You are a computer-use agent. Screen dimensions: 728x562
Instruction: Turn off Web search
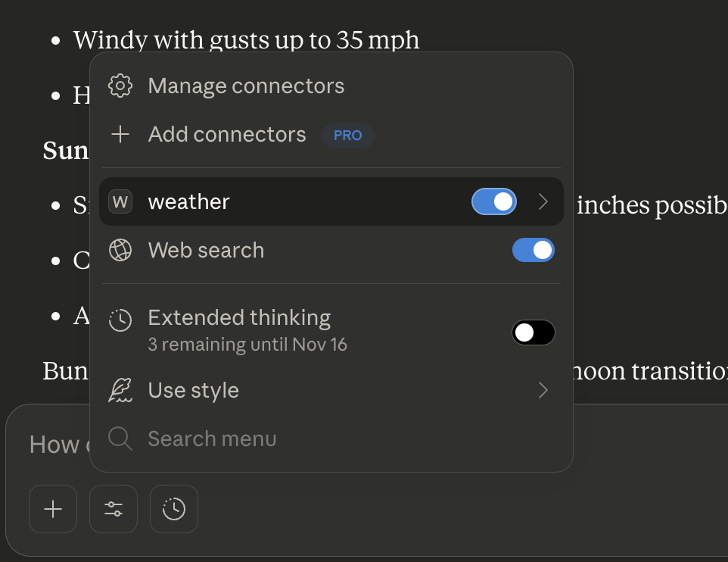coord(534,250)
